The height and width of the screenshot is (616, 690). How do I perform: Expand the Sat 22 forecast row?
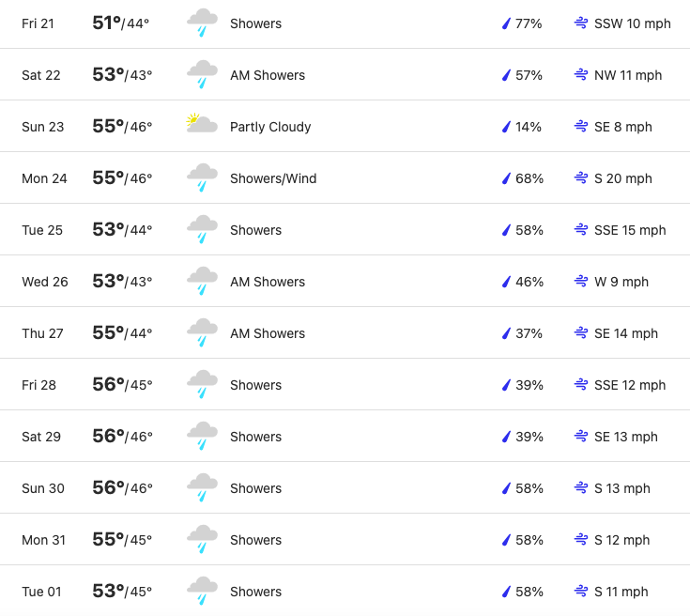(345, 75)
